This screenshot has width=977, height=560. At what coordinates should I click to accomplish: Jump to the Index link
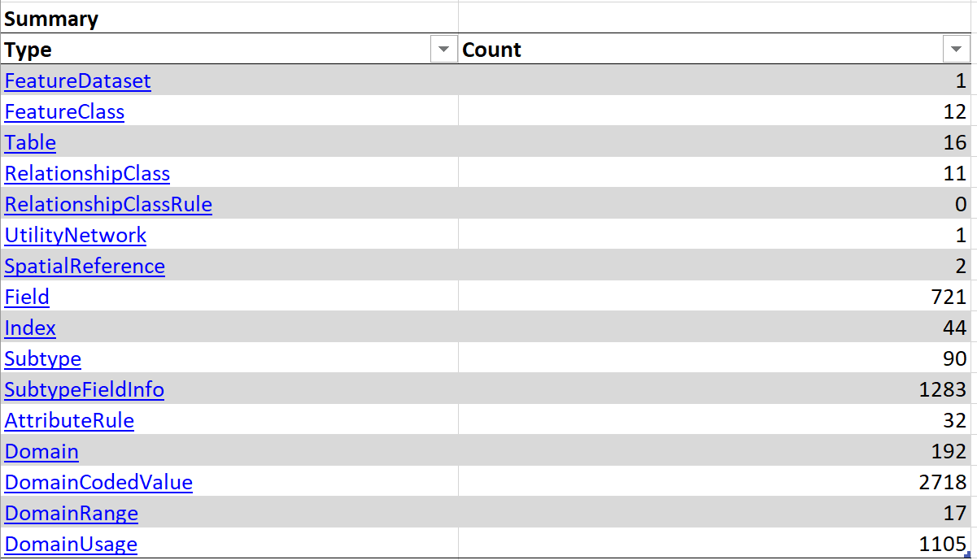[x=30, y=328]
